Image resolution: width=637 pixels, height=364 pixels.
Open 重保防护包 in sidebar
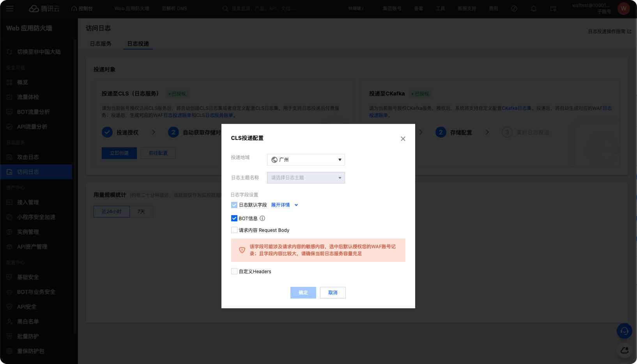tap(36, 351)
